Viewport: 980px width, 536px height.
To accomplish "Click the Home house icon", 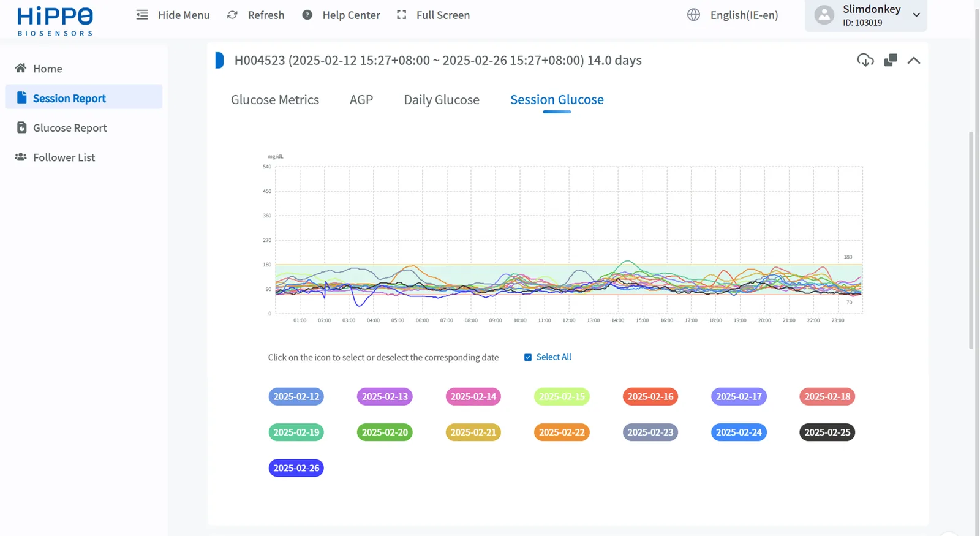I will click(21, 68).
